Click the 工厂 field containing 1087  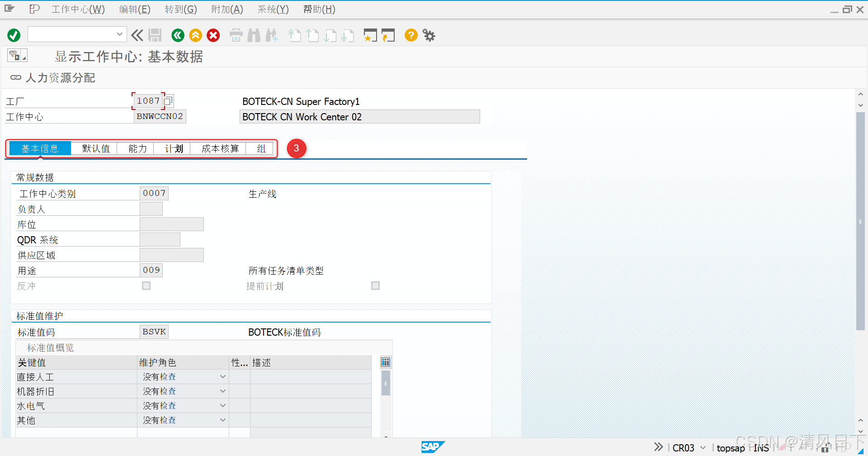pyautogui.click(x=148, y=101)
